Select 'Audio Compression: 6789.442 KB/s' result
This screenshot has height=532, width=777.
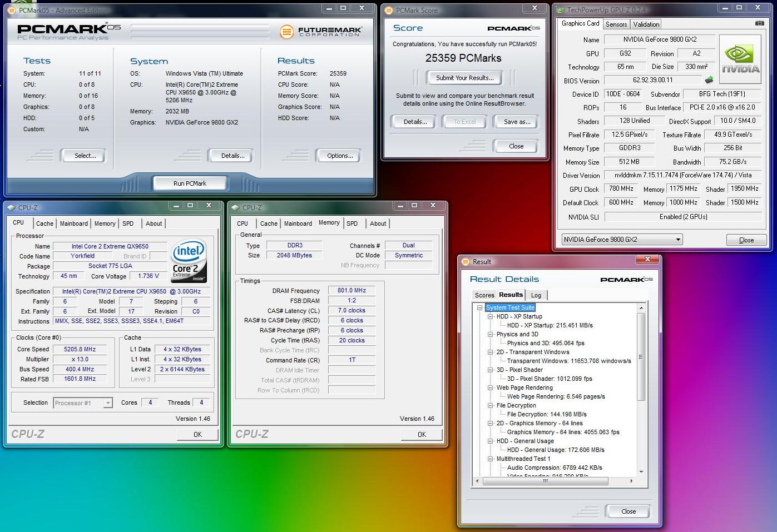coord(555,468)
